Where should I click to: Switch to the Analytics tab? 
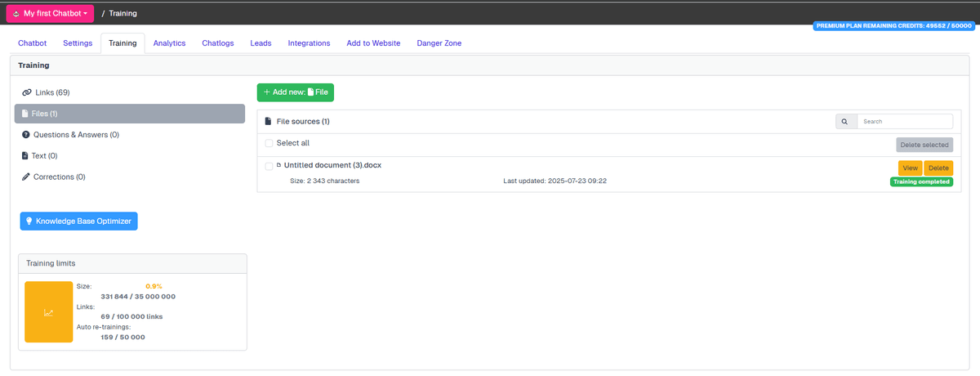pos(169,43)
